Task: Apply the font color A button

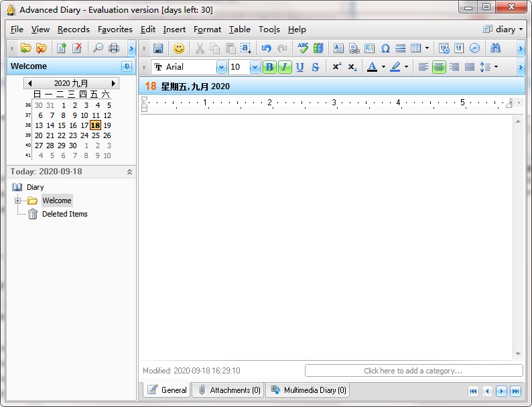Action: click(x=372, y=67)
